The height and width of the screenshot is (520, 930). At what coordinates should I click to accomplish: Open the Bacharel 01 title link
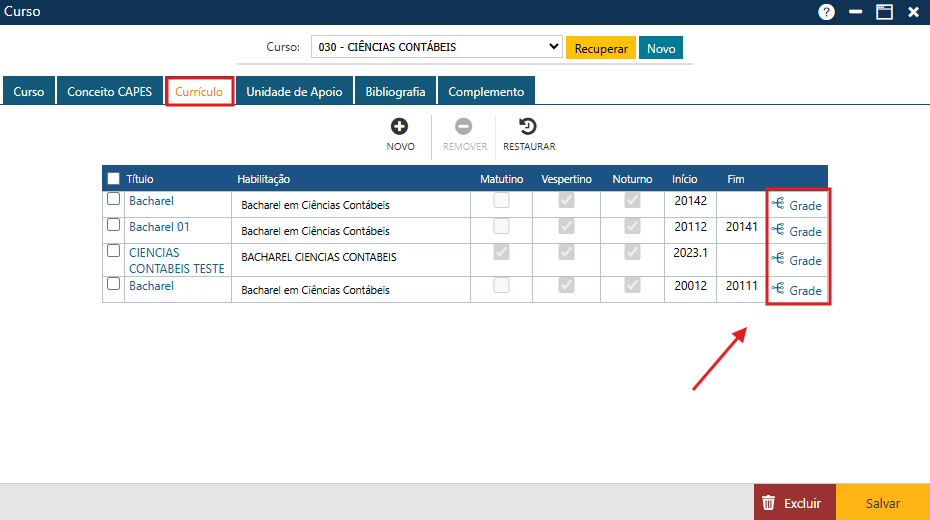click(x=159, y=227)
